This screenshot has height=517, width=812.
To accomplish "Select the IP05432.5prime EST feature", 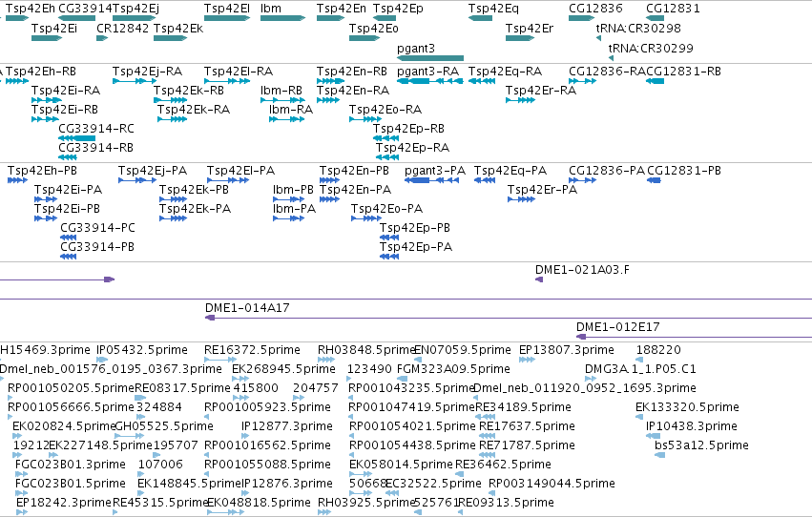I will point(102,360).
